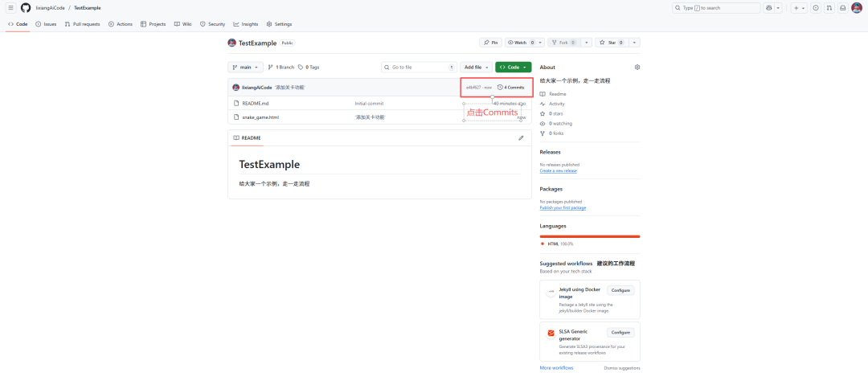The image size is (868, 385).
Task: Click the user profile avatar
Action: click(x=856, y=8)
